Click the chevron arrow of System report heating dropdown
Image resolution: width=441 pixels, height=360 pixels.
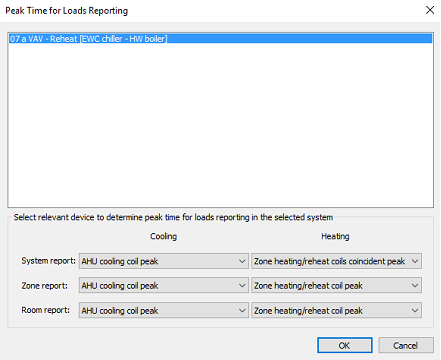(x=415, y=261)
